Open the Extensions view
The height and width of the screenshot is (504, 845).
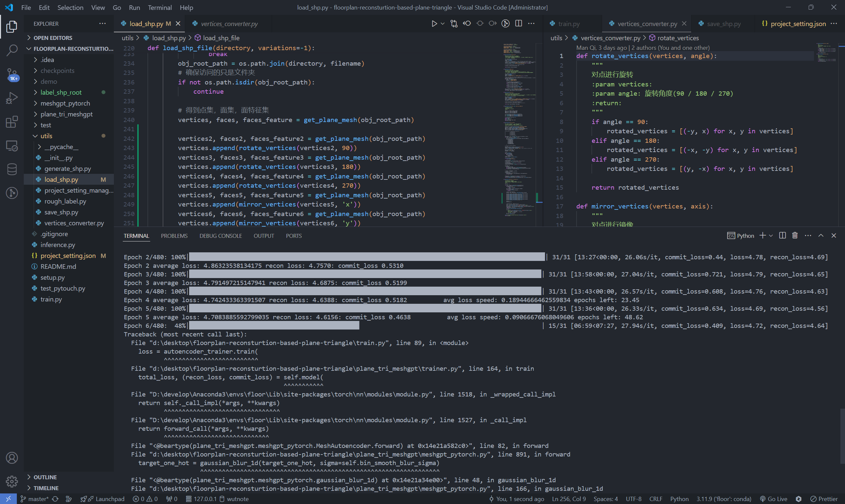click(x=12, y=122)
